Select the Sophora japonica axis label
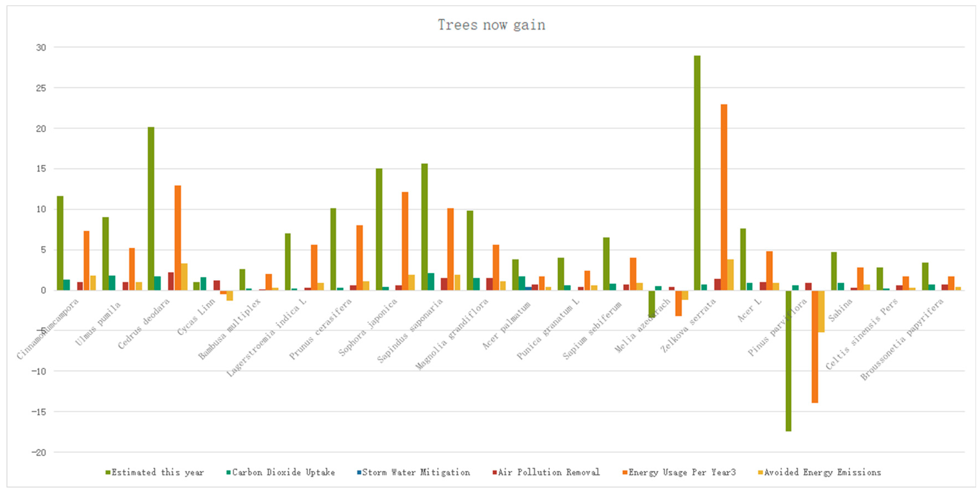 (x=368, y=327)
